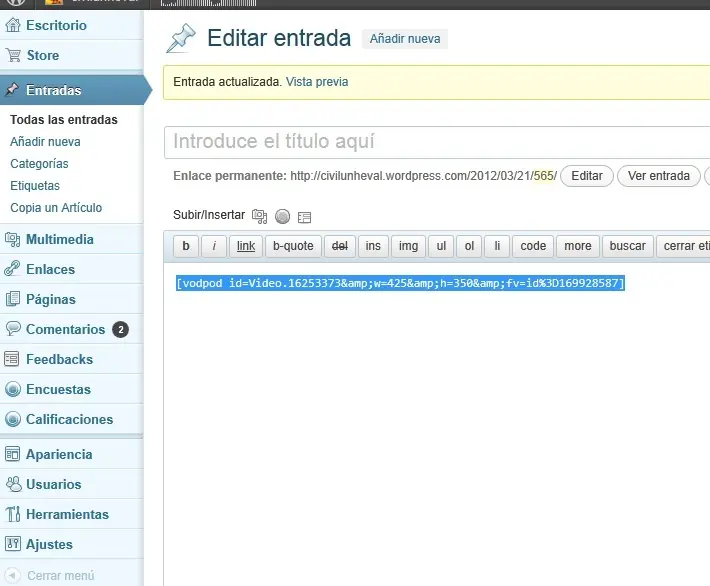710x586 pixels.
Task: Click the ul unordered list button
Action: [441, 246]
